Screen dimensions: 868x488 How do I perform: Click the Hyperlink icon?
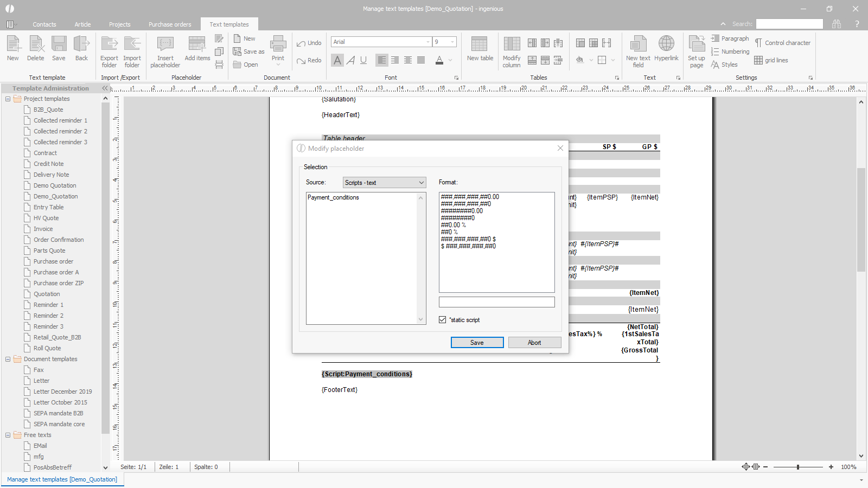point(666,49)
